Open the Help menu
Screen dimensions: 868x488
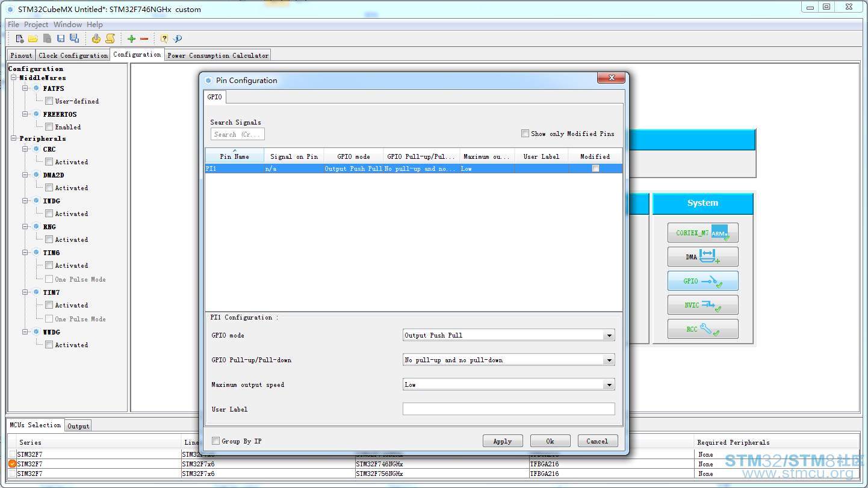pos(95,25)
